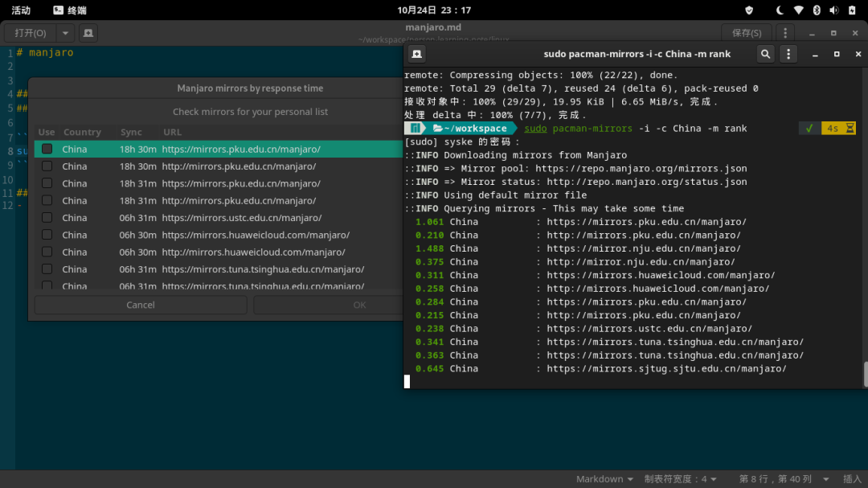
Task: Open the 活动 activities overview
Action: tap(21, 10)
